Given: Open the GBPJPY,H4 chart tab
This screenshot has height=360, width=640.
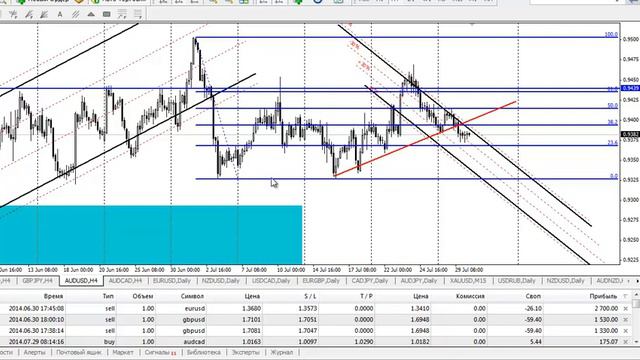Looking at the screenshot, I should coord(37,281).
